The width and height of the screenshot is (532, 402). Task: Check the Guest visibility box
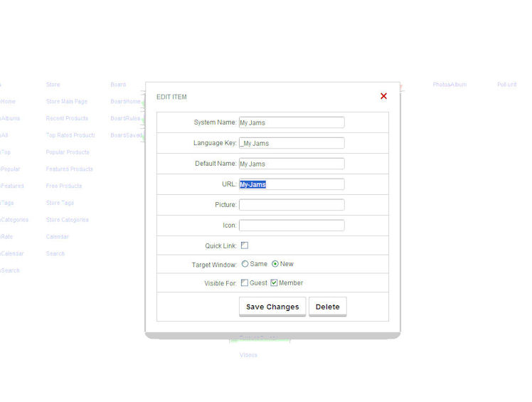click(245, 283)
